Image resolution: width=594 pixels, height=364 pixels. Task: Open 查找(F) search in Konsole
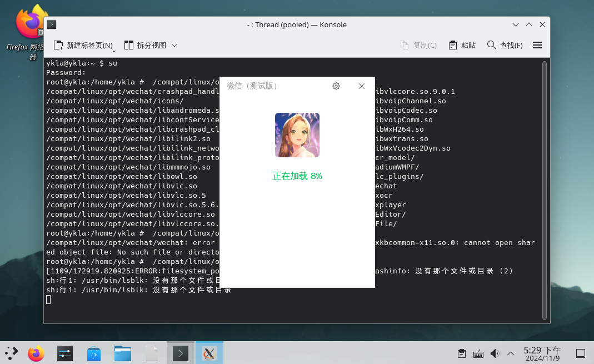click(505, 46)
